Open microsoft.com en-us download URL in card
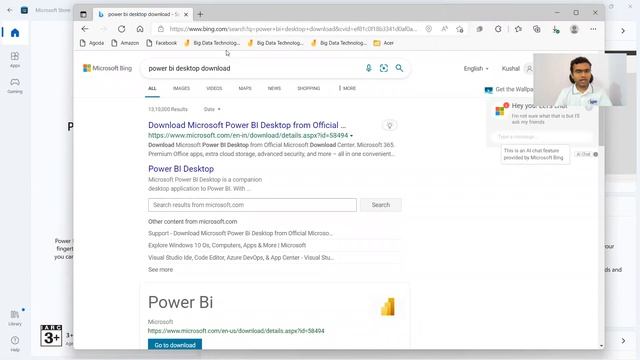The image size is (640, 360). pyautogui.click(x=236, y=331)
